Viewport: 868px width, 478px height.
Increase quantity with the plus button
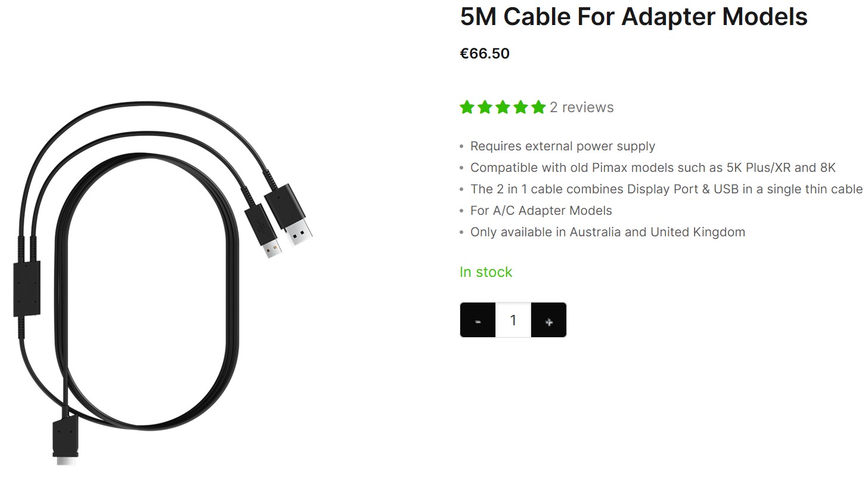click(x=548, y=320)
